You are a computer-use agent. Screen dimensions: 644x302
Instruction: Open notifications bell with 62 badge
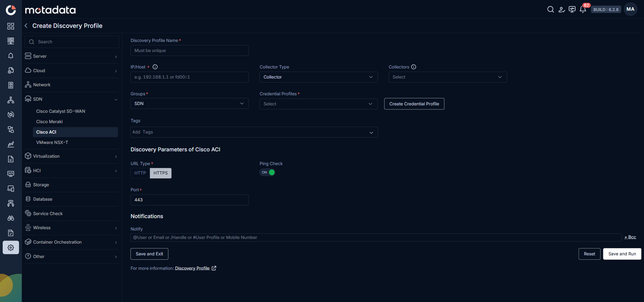tap(583, 9)
